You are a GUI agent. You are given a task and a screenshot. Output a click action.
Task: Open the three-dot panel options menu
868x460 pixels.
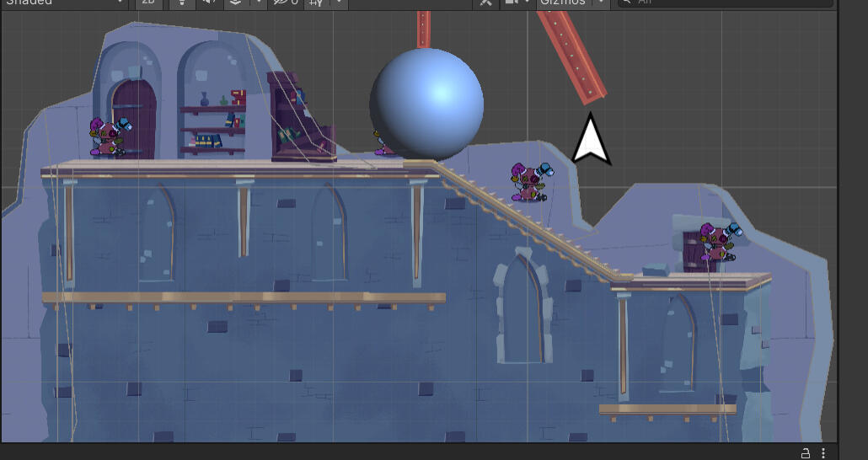tap(823, 453)
